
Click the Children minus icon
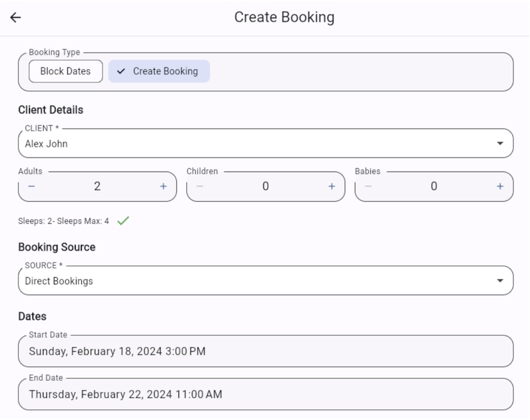coord(200,186)
